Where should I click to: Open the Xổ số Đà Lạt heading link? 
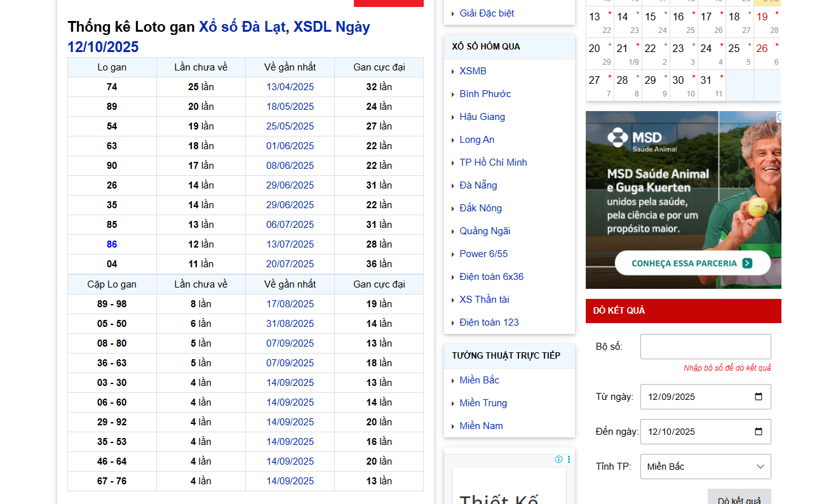click(x=241, y=27)
